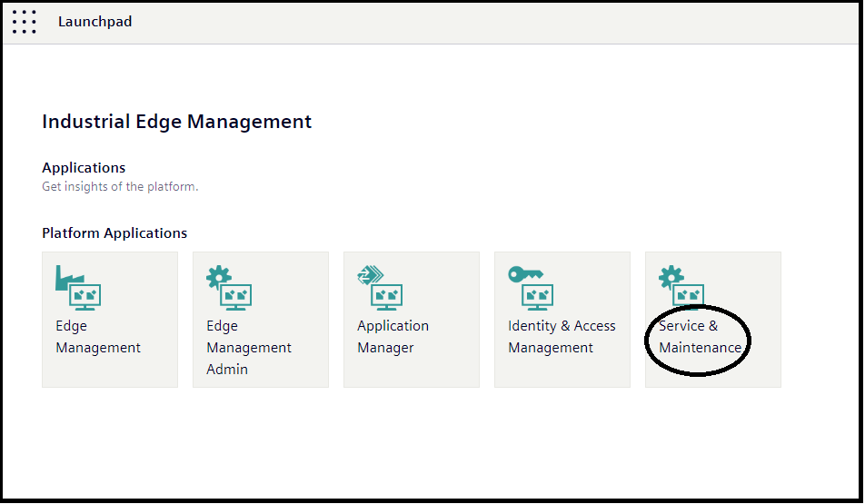Click the Service & Maintenance gear icon
Screen dimensions: 865x504
[x=681, y=286]
